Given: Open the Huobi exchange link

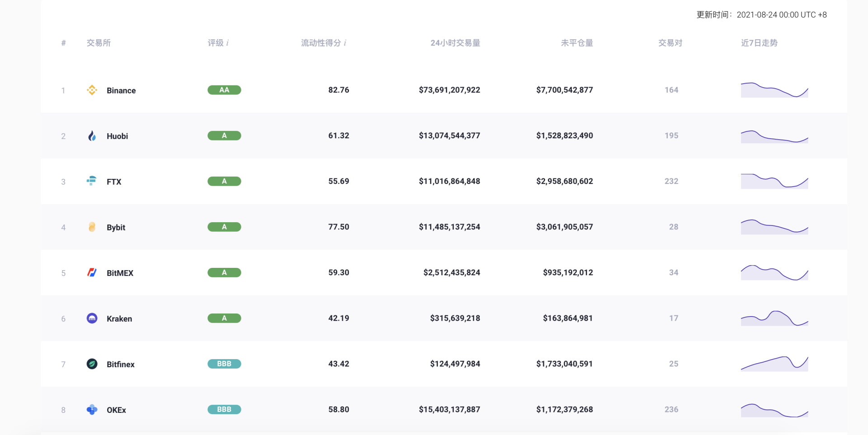Looking at the screenshot, I should click(117, 136).
